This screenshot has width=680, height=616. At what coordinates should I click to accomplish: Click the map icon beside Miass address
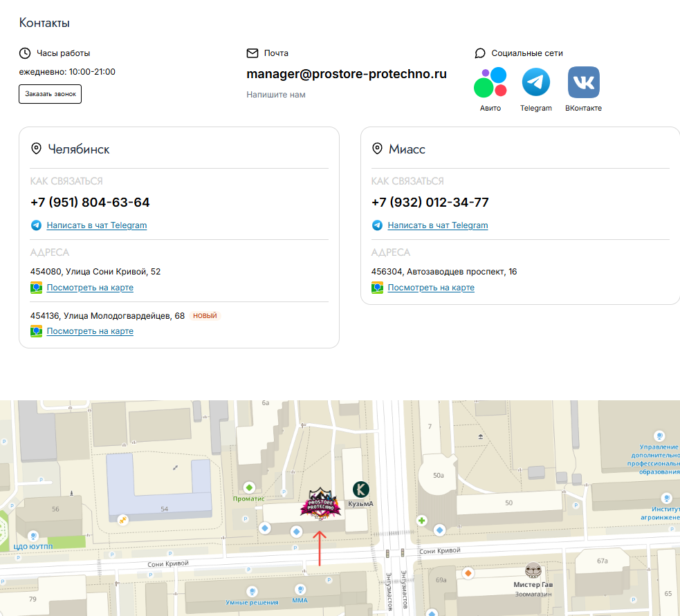377,288
